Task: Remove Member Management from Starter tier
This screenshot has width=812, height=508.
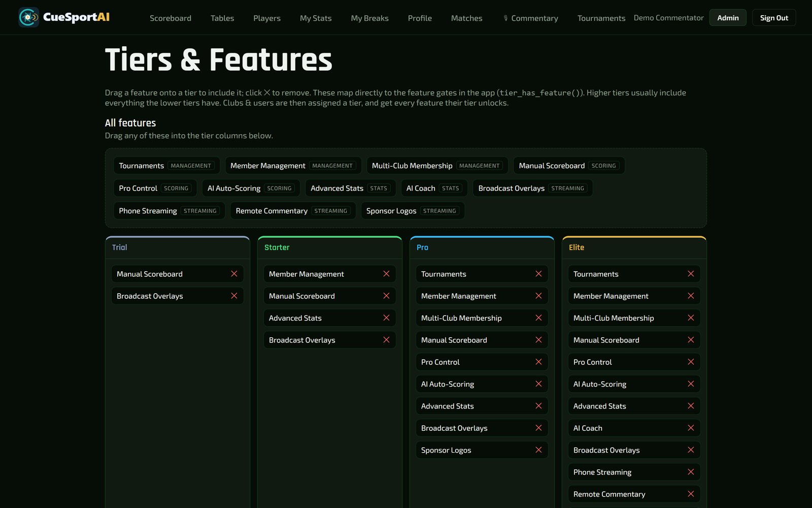Action: (x=386, y=274)
